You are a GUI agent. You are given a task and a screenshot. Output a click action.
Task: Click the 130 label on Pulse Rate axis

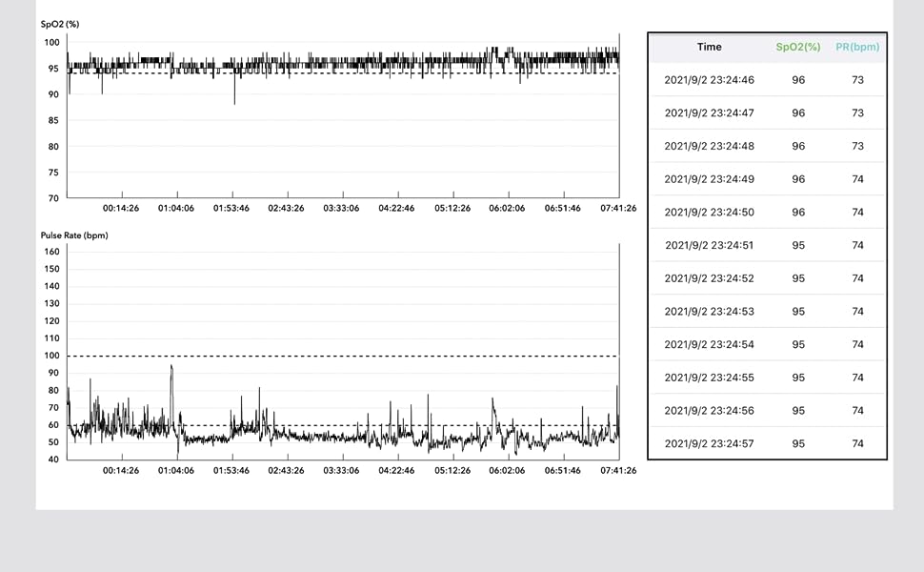point(51,303)
